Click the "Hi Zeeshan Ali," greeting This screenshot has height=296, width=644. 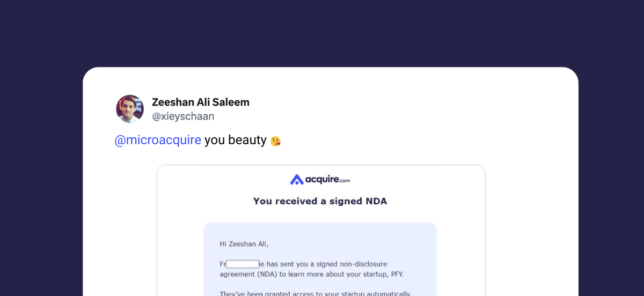[x=244, y=244]
